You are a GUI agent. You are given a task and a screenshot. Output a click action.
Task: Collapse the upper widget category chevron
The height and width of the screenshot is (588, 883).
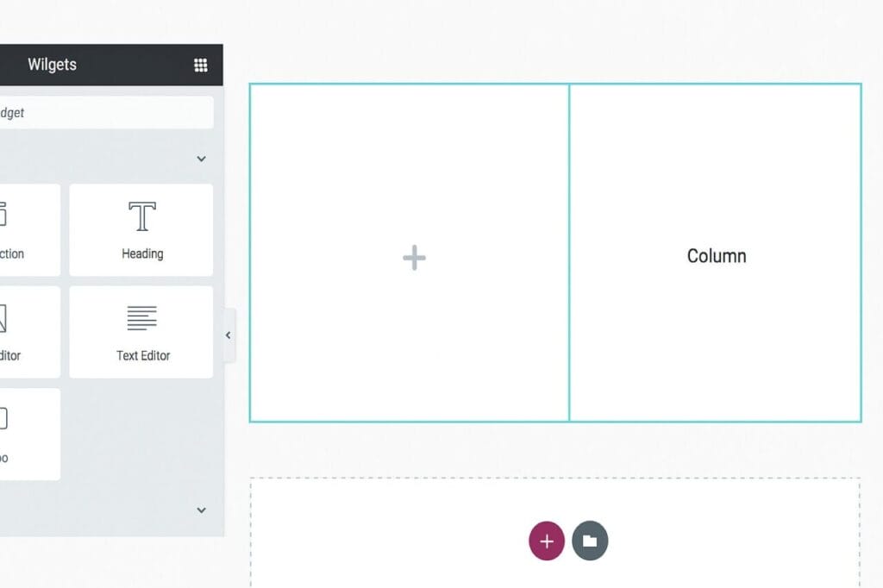[x=201, y=159]
